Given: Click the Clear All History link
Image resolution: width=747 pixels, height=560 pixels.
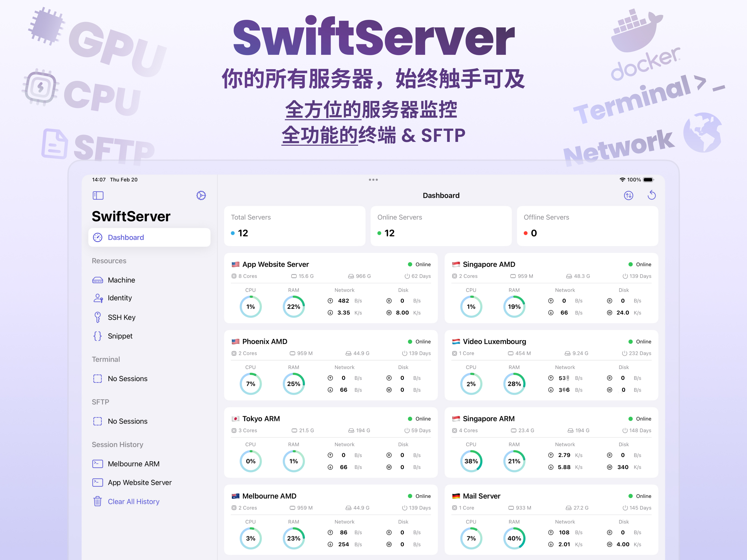Looking at the screenshot, I should click(x=133, y=502).
